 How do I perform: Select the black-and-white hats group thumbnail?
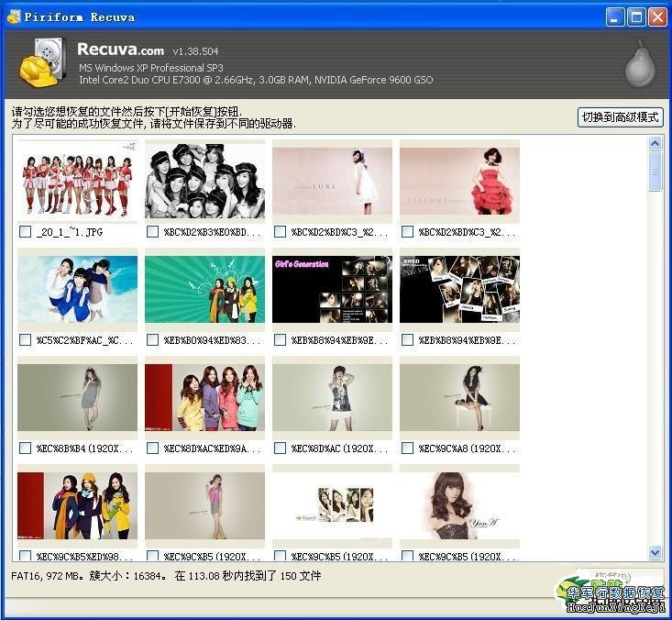coord(204,180)
